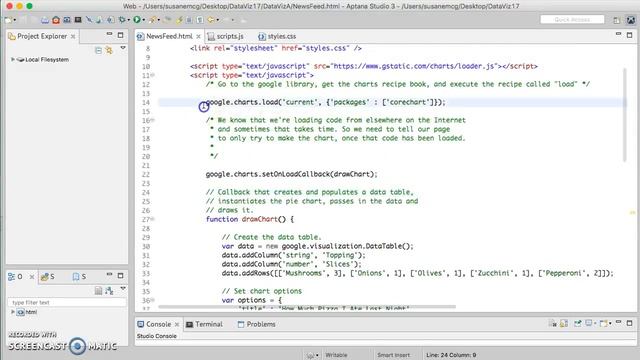This screenshot has height=360, width=640.
Task: Click the status bar gear settings dropdown
Action: point(312,355)
